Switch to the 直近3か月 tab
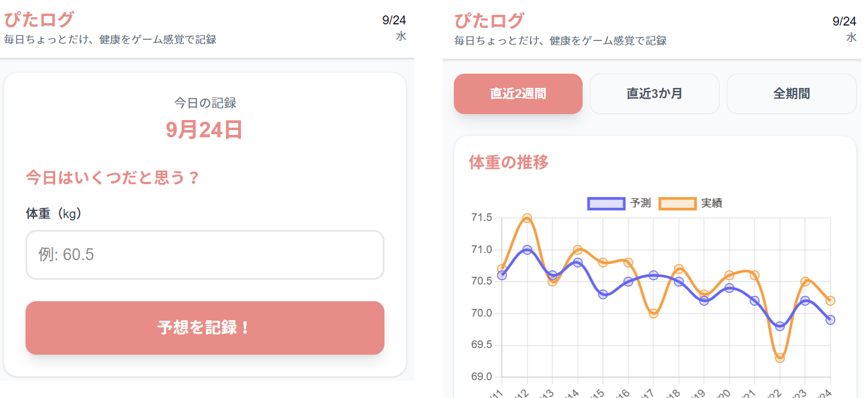This screenshot has width=868, height=398. click(654, 94)
